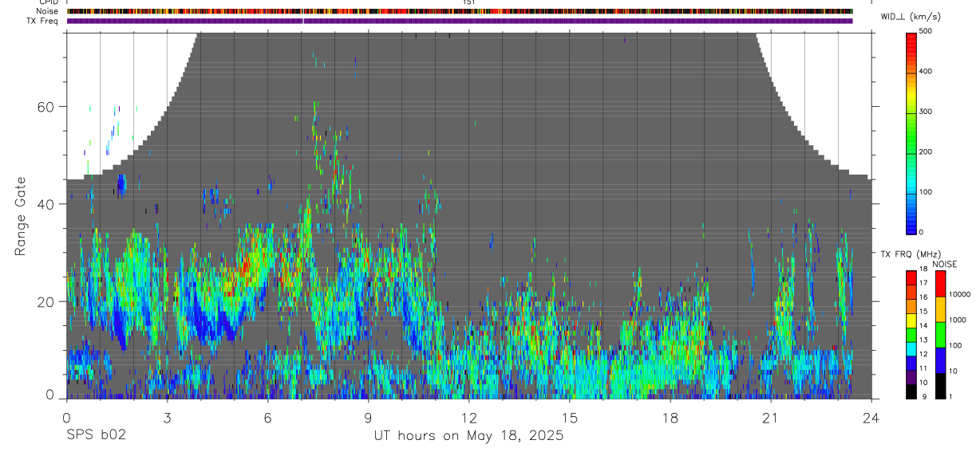
Task: Click the 15 tick on the UT hours axis
Action: click(x=570, y=417)
